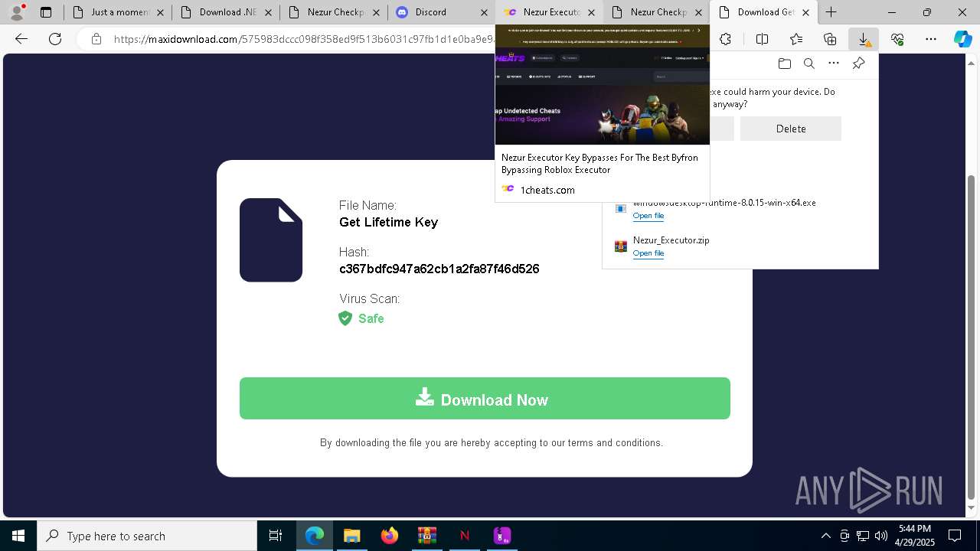Click the green Safe shield icon

(345, 318)
